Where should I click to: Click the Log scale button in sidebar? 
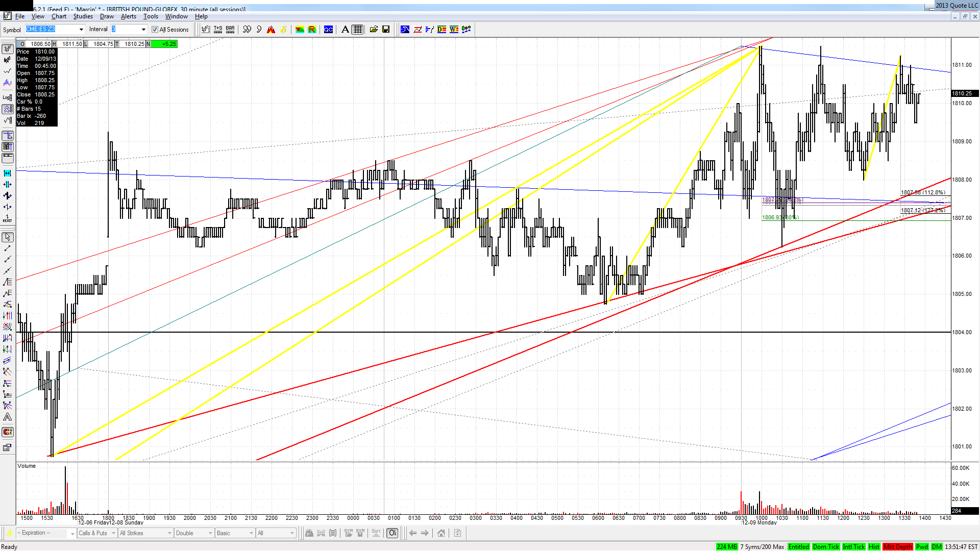[8, 97]
